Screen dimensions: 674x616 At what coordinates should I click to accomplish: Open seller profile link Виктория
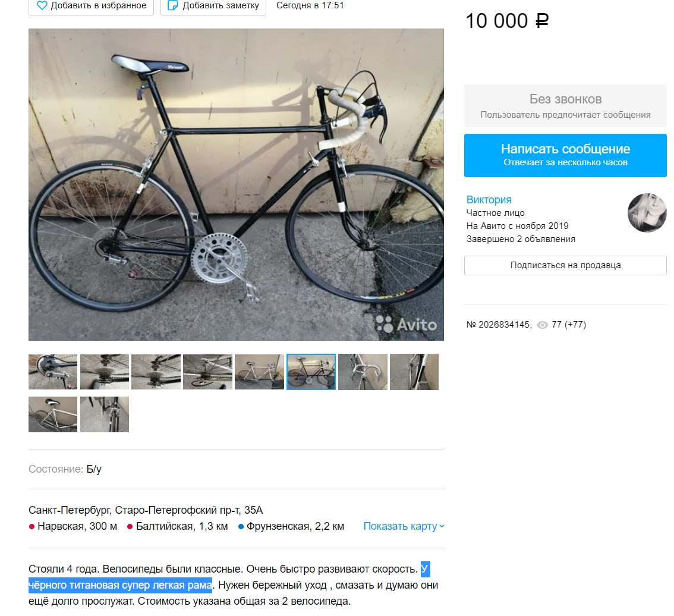pyautogui.click(x=489, y=200)
